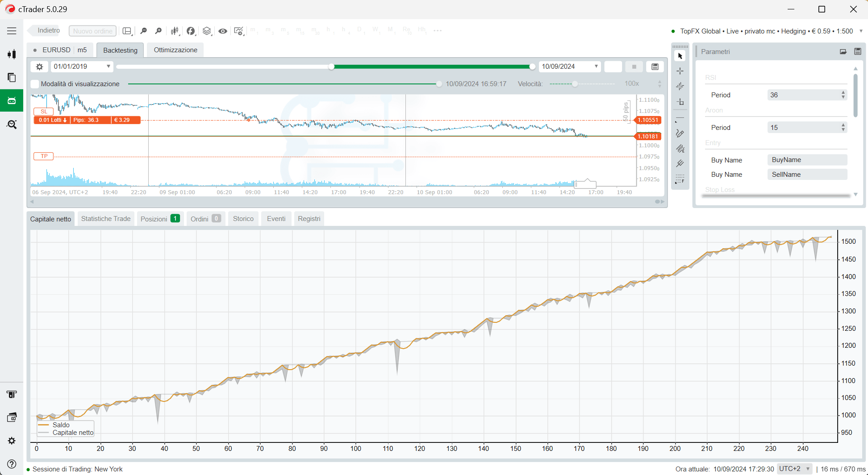Save the backtesting report icon
The height and width of the screenshot is (475, 868).
tap(655, 67)
